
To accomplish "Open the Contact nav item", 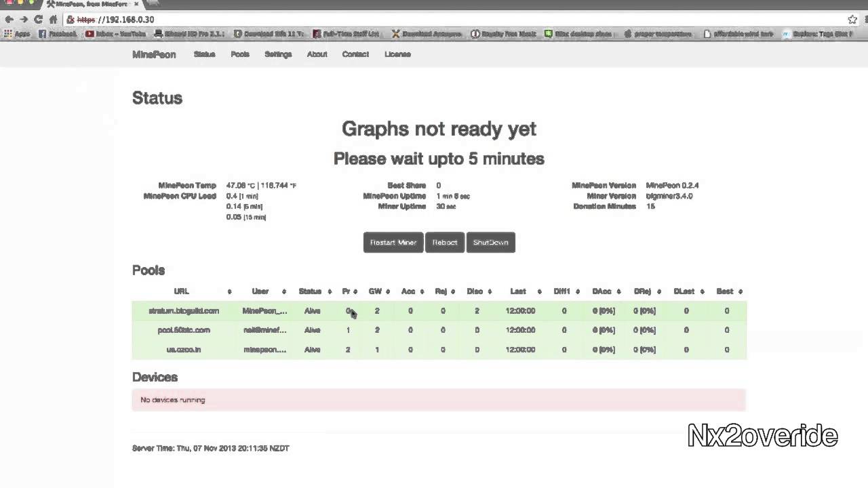I will (355, 54).
